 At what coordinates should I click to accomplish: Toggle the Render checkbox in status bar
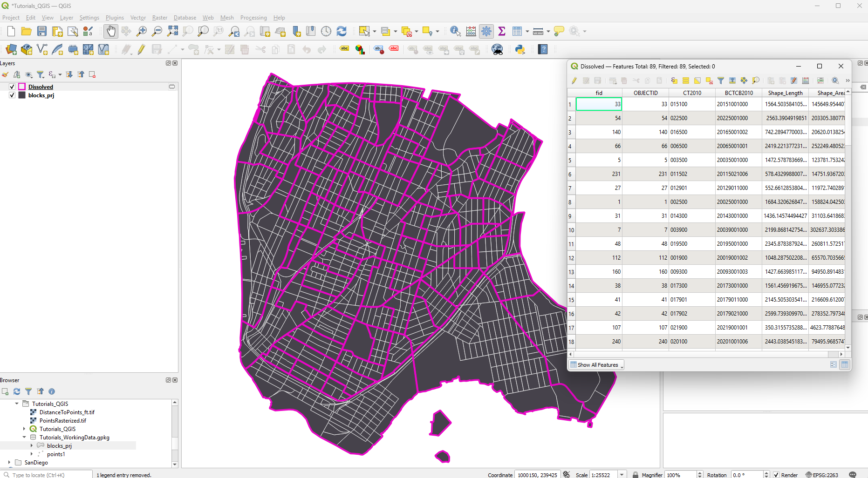776,475
